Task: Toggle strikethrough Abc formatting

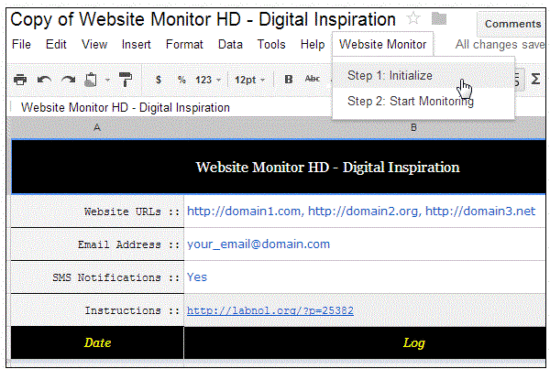Action: coord(312,79)
